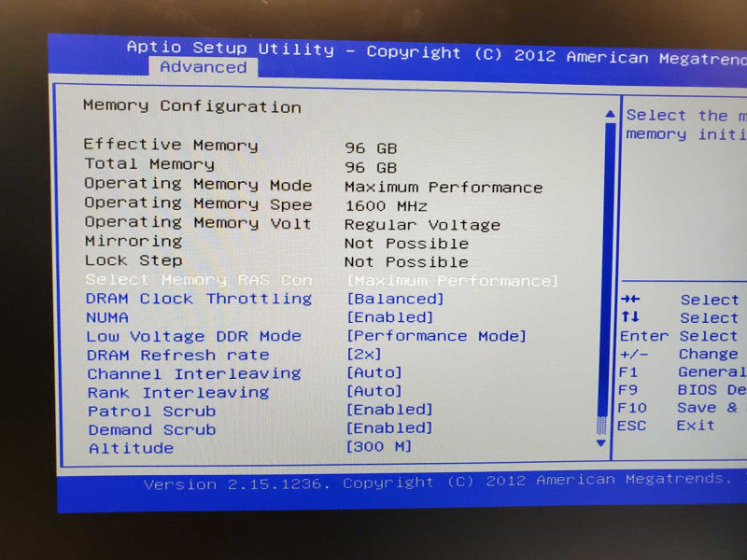Click up-down arrows key hint icon
Image resolution: width=747 pixels, height=560 pixels.
coord(629,316)
